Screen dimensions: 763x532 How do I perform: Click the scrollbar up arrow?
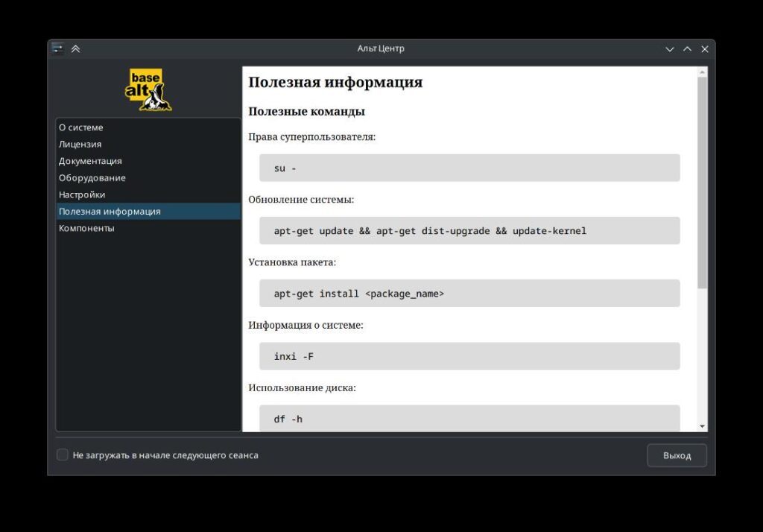[x=702, y=72]
